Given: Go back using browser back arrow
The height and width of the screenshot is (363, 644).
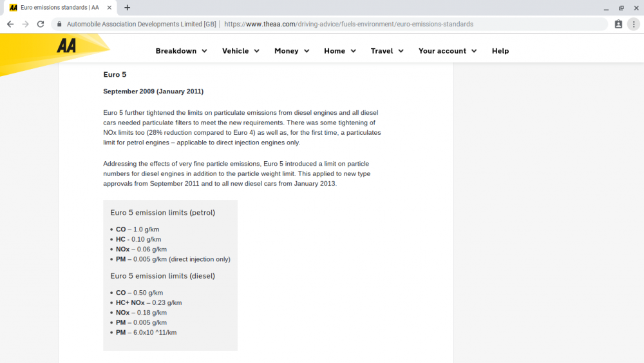Looking at the screenshot, I should coord(10,25).
